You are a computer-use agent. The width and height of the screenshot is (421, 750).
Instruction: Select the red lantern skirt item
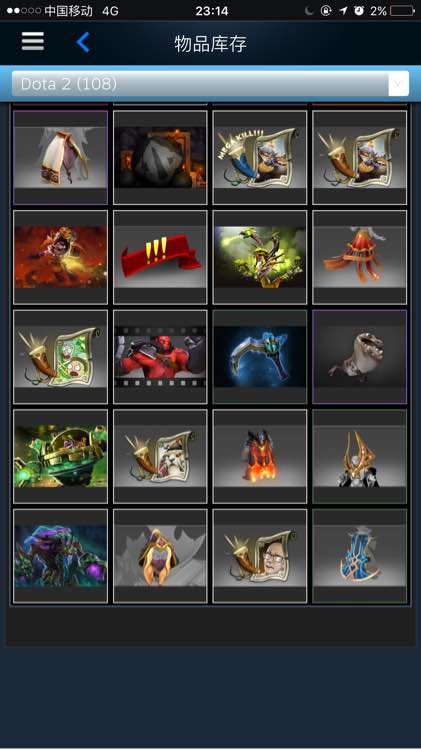point(359,257)
